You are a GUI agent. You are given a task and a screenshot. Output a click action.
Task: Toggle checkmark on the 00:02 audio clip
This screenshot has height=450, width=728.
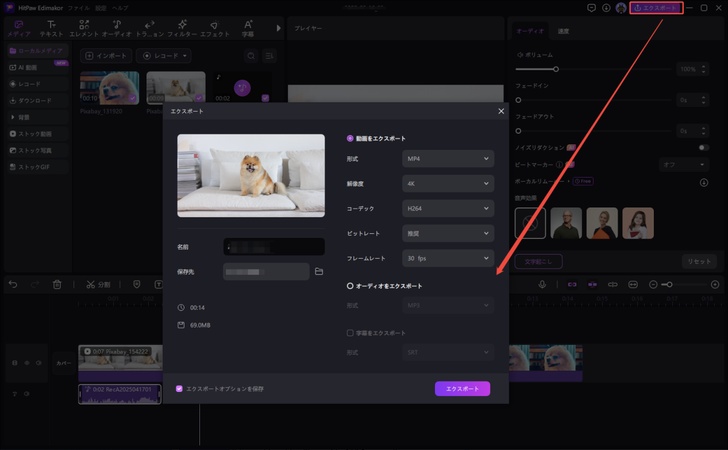pos(265,98)
